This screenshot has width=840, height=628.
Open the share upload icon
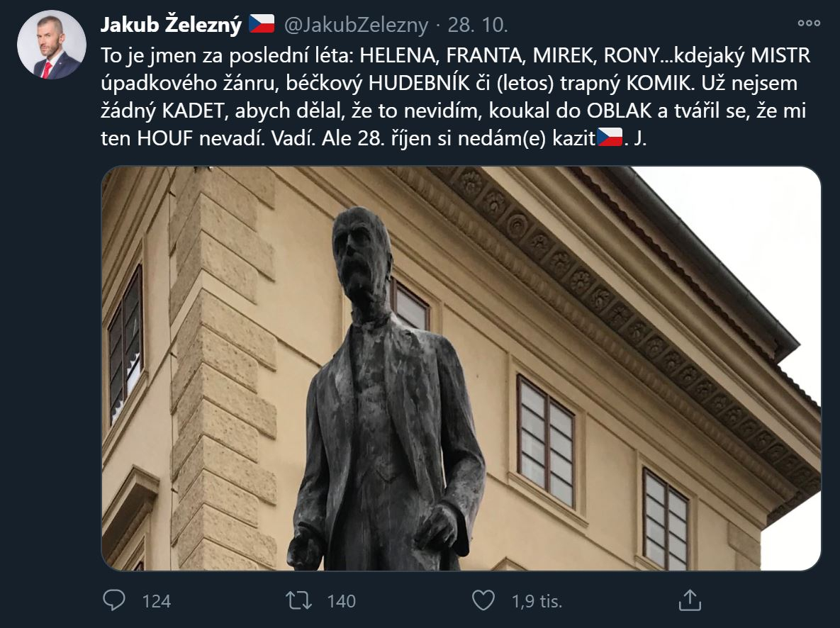(x=690, y=600)
